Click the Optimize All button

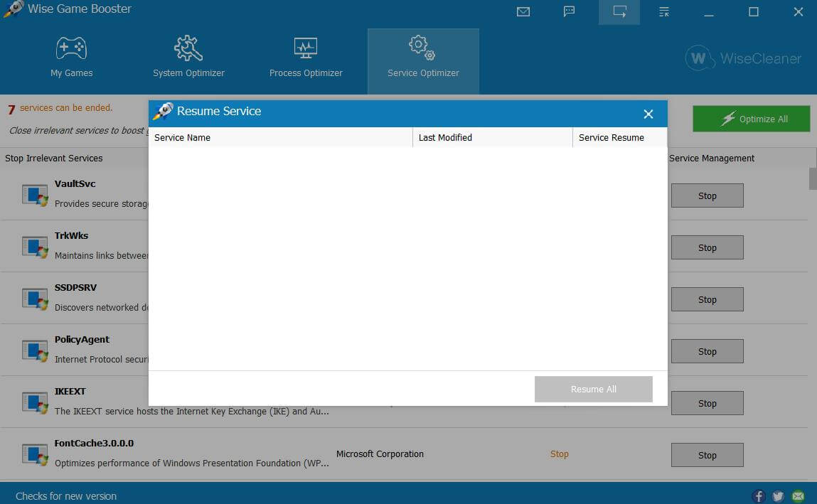click(x=752, y=119)
